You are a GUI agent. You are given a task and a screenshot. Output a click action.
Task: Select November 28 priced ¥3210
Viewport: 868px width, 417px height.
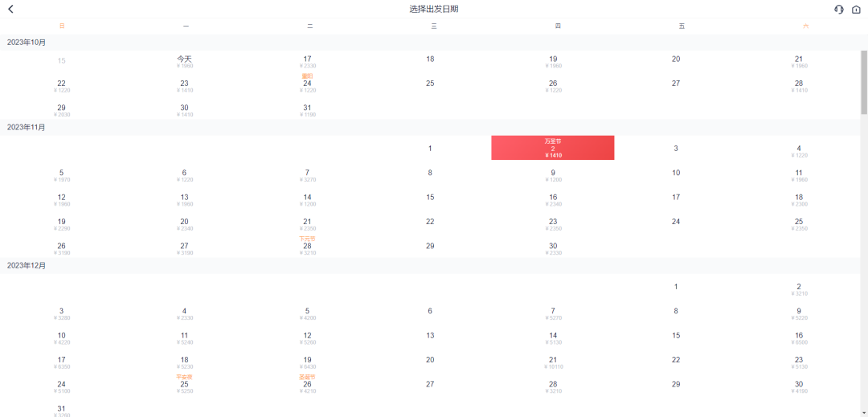[x=308, y=248]
